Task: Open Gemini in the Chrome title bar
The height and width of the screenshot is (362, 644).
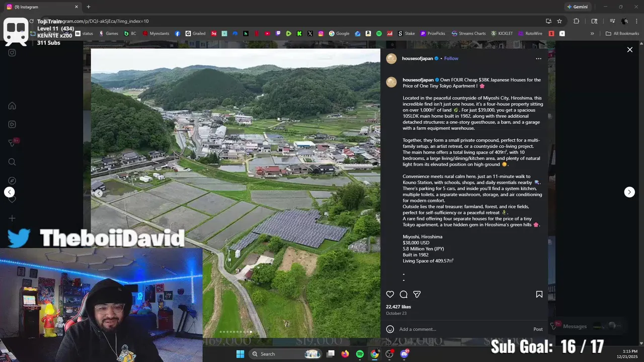Action: tap(577, 7)
